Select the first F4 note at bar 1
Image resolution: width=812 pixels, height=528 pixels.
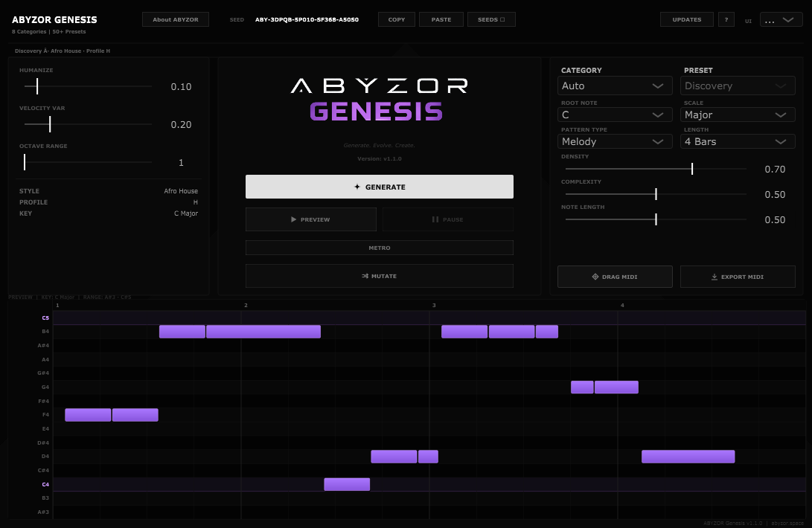pos(88,415)
